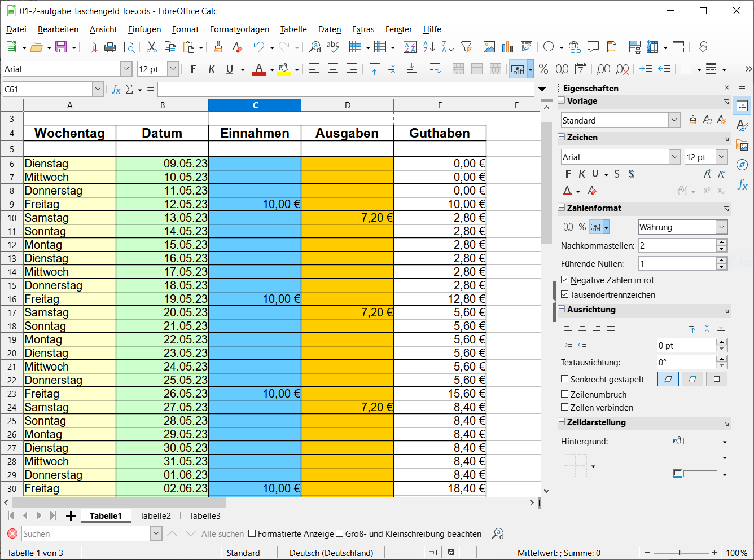The width and height of the screenshot is (754, 560).
Task: Open the Währung number format dropdown
Action: [x=721, y=227]
